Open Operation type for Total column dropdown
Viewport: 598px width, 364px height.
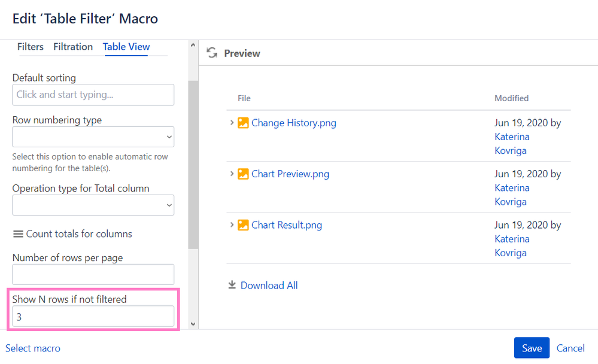[93, 205]
